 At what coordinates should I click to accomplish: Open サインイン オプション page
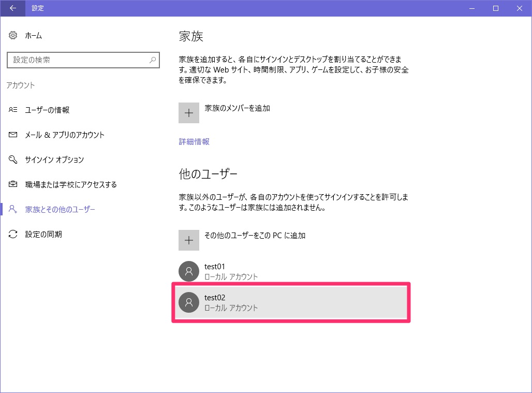pyautogui.click(x=54, y=159)
